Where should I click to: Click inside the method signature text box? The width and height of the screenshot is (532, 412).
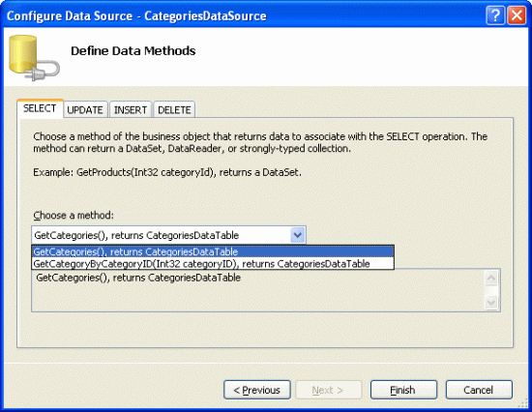258,290
